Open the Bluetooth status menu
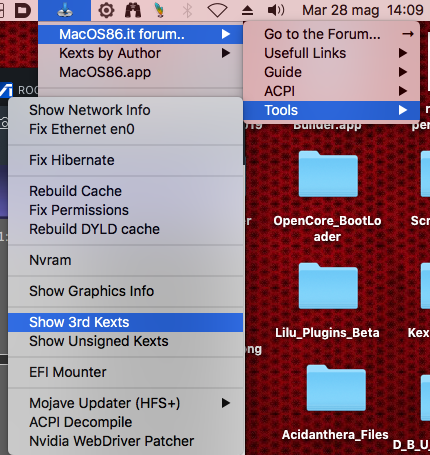This screenshot has width=430, height=455. [187, 10]
